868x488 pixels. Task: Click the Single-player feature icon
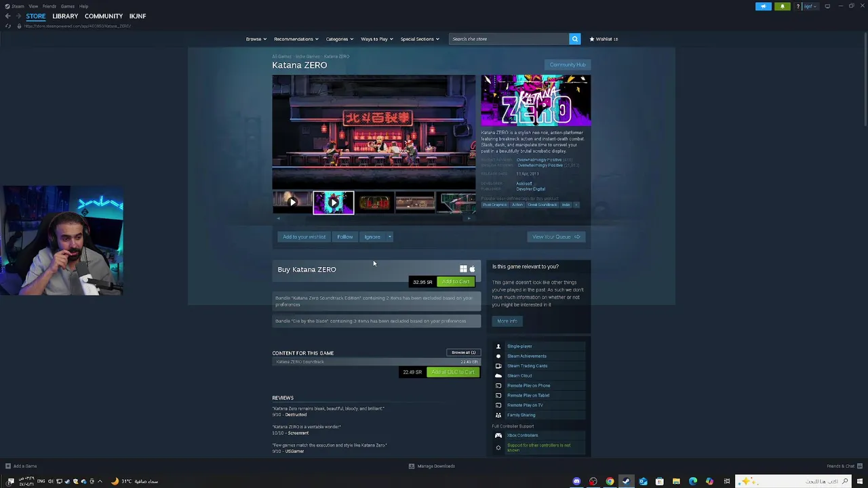tap(498, 346)
